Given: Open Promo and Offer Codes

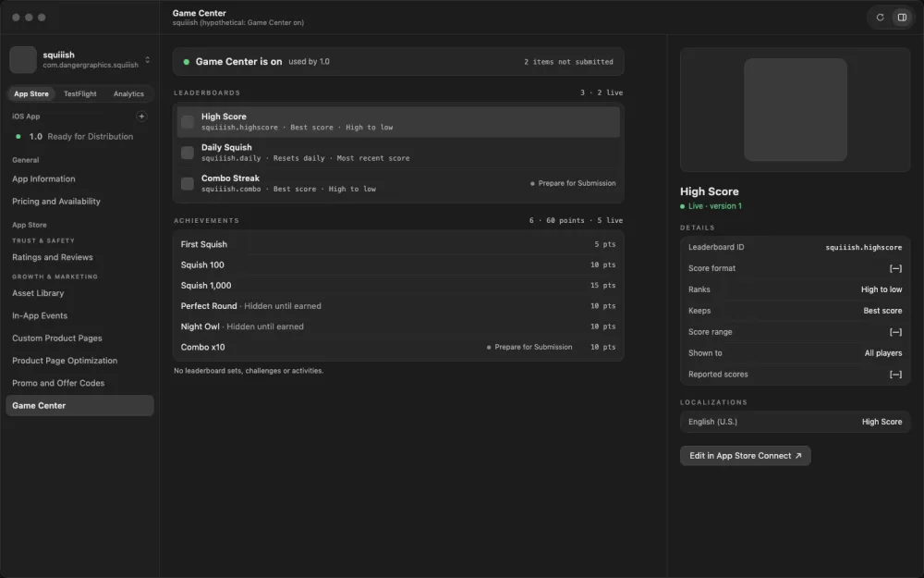Looking at the screenshot, I should [x=79, y=383].
